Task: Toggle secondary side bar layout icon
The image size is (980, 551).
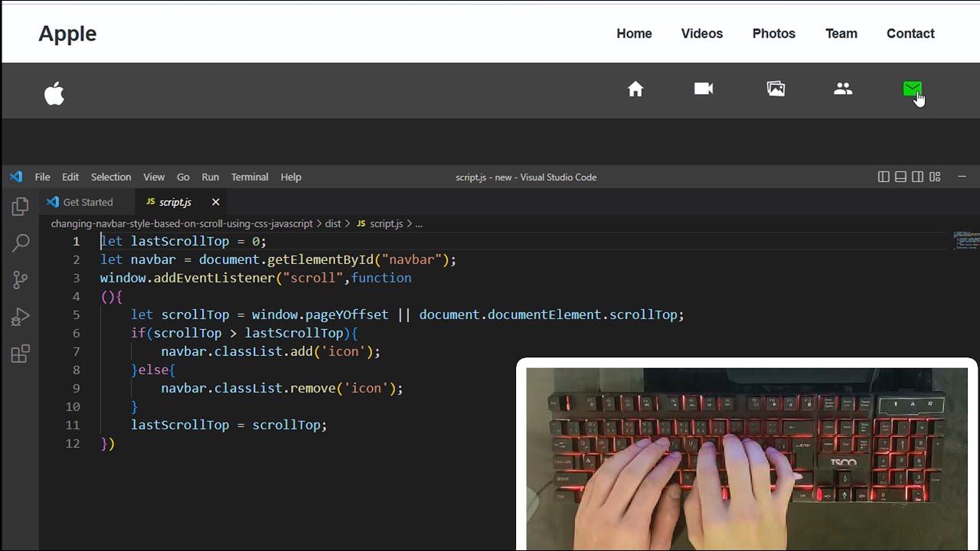Action: [x=917, y=177]
